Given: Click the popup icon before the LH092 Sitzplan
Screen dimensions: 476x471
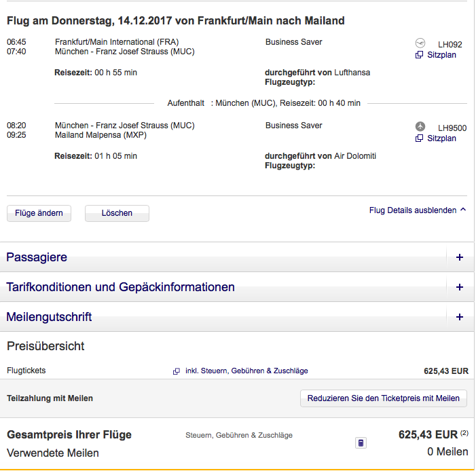Looking at the screenshot, I should click(419, 55).
